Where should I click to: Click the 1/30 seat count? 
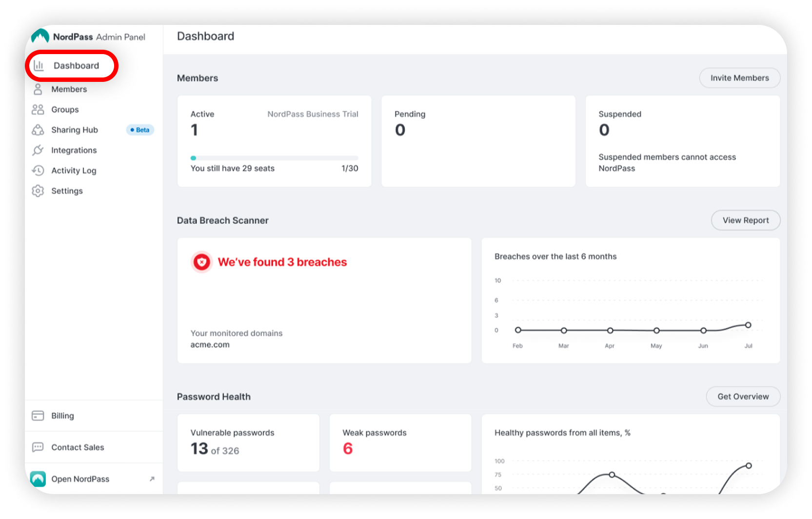click(350, 168)
